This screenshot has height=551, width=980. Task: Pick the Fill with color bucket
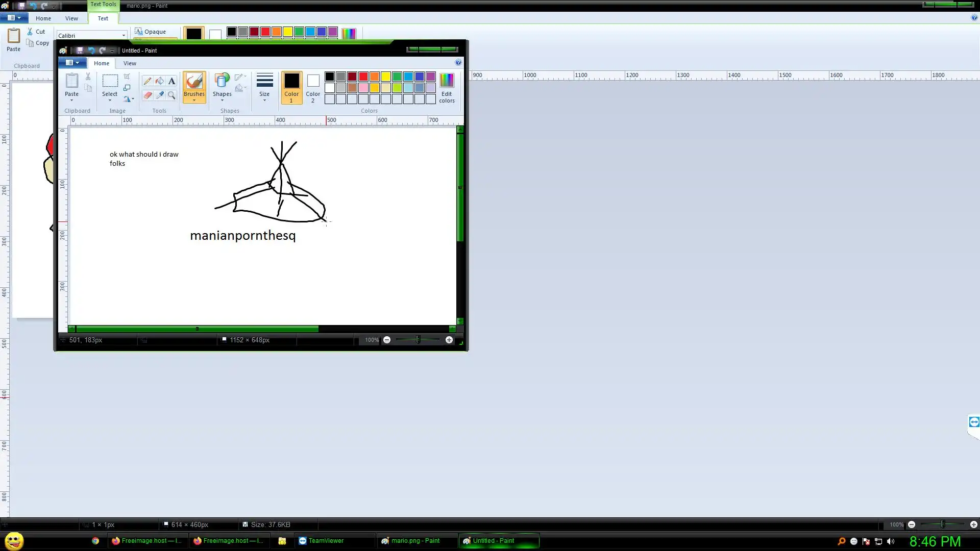click(159, 81)
